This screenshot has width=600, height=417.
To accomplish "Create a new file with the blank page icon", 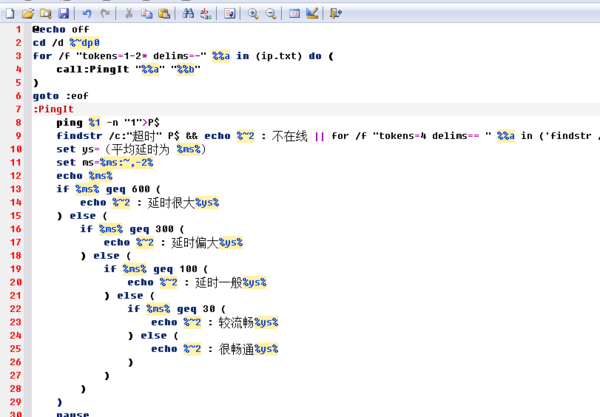I will point(9,14).
